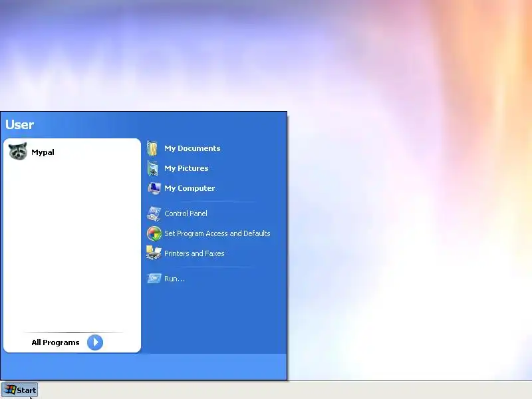Click the All Programs label
The image size is (532, 399).
click(55, 342)
